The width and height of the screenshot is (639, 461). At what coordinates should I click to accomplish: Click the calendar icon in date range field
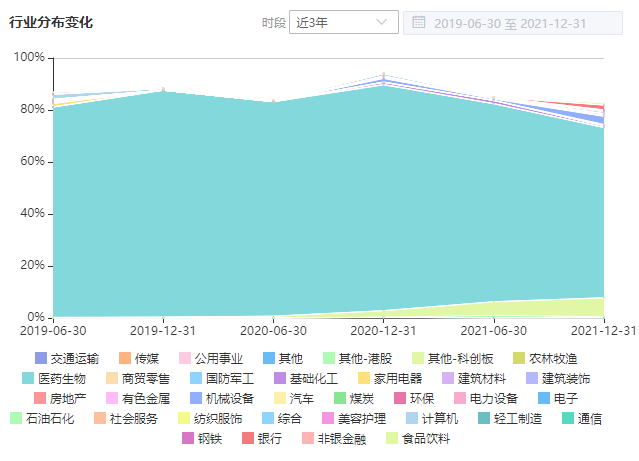418,22
